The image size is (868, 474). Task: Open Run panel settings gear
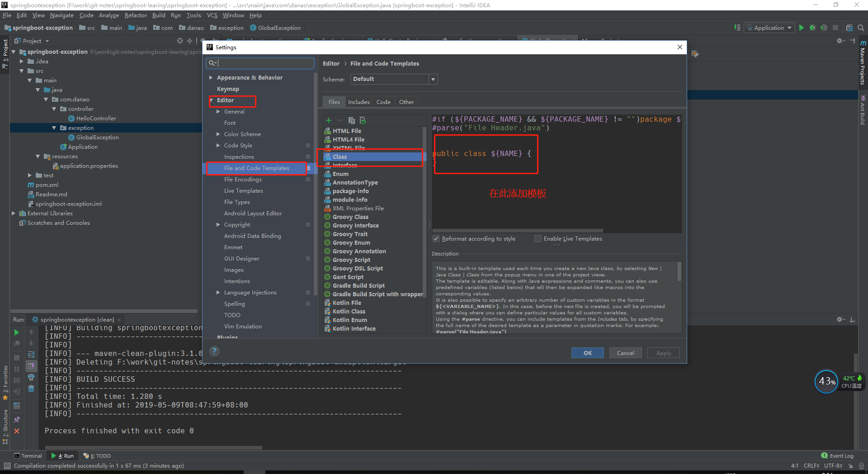point(840,319)
